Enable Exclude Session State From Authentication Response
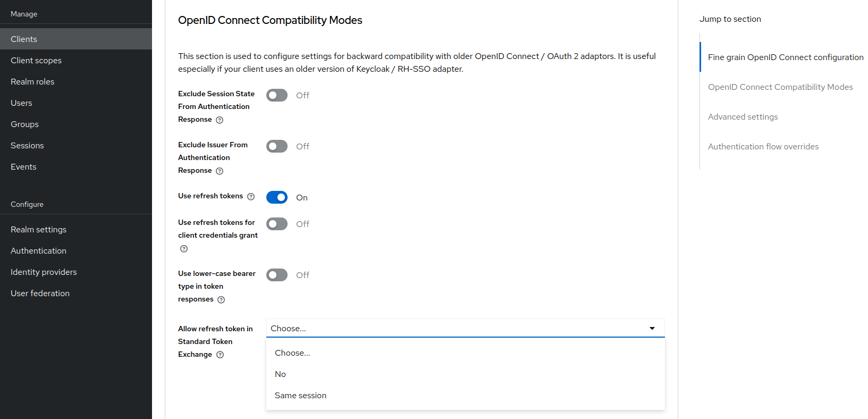 coord(276,95)
